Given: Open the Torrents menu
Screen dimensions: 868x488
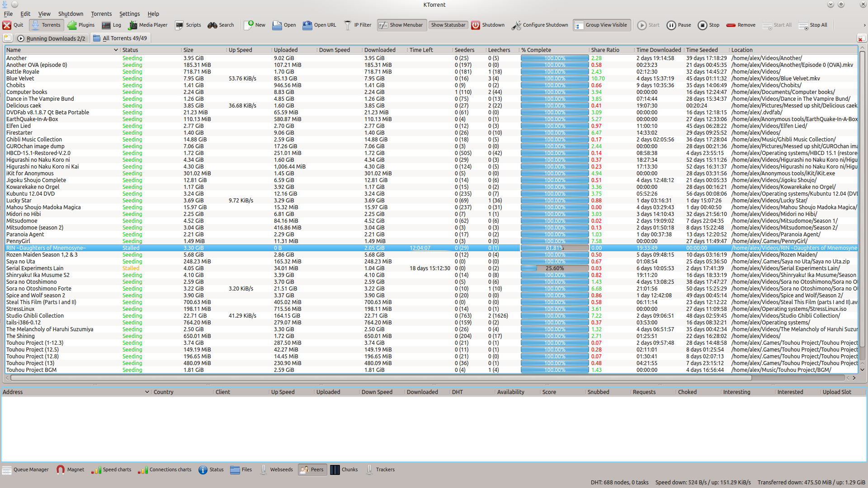Looking at the screenshot, I should click(101, 14).
